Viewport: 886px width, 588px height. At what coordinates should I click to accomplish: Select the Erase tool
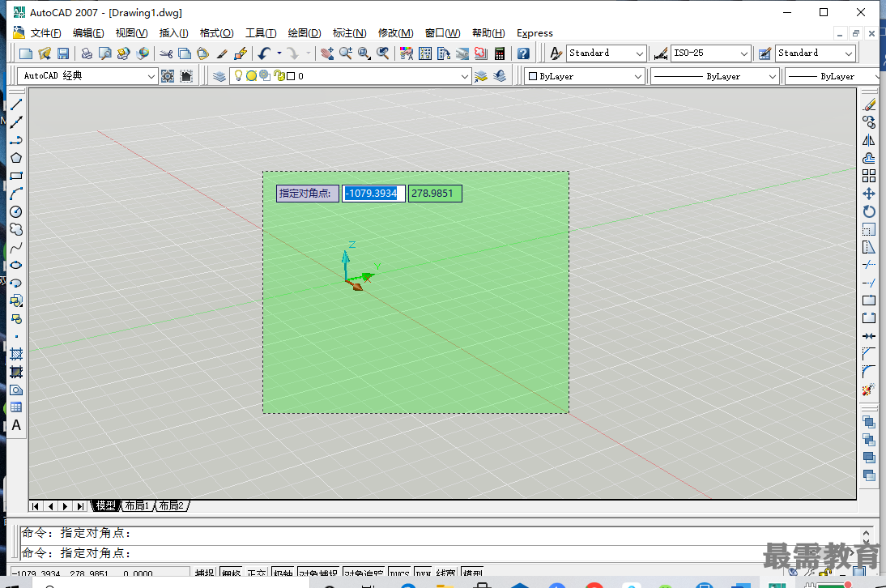tap(869, 104)
